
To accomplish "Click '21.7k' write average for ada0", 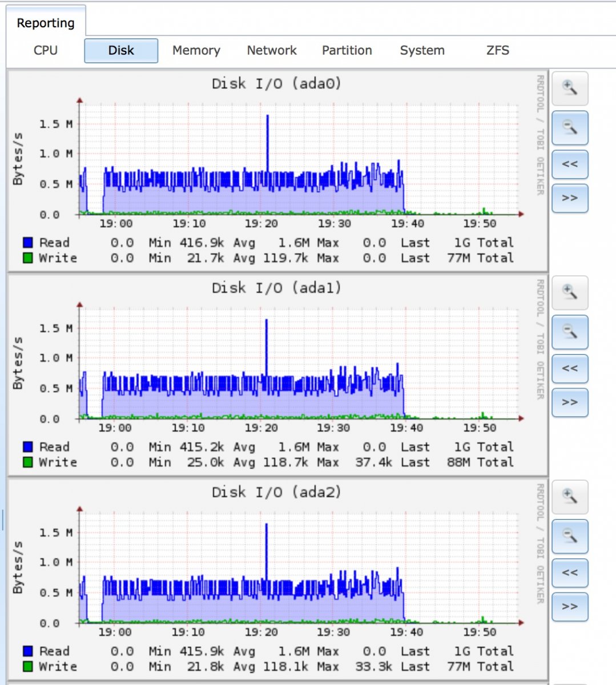I will point(206,258).
